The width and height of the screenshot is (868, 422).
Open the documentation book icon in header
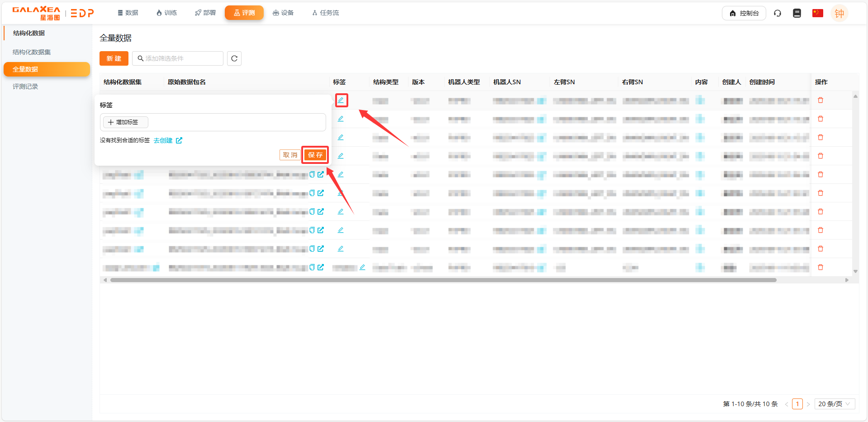pyautogui.click(x=797, y=13)
